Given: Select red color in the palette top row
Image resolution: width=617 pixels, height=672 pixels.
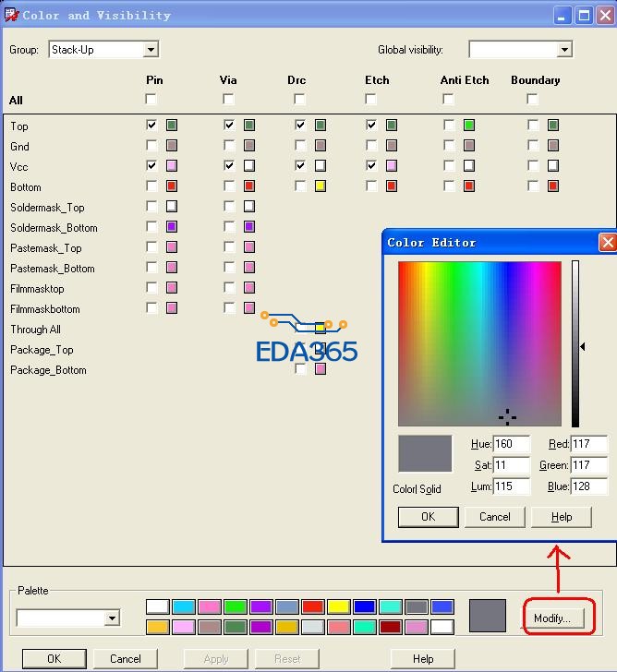Looking at the screenshot, I should click(x=313, y=606).
